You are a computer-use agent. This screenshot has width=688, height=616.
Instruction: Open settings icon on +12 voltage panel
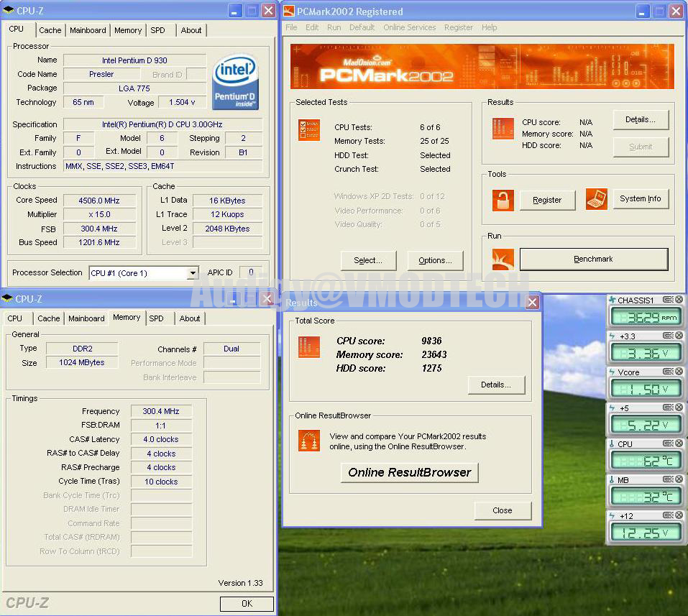click(668, 515)
